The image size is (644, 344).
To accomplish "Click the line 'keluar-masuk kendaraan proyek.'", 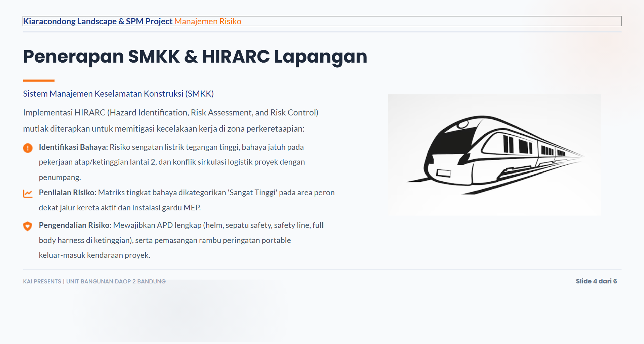I will [94, 255].
